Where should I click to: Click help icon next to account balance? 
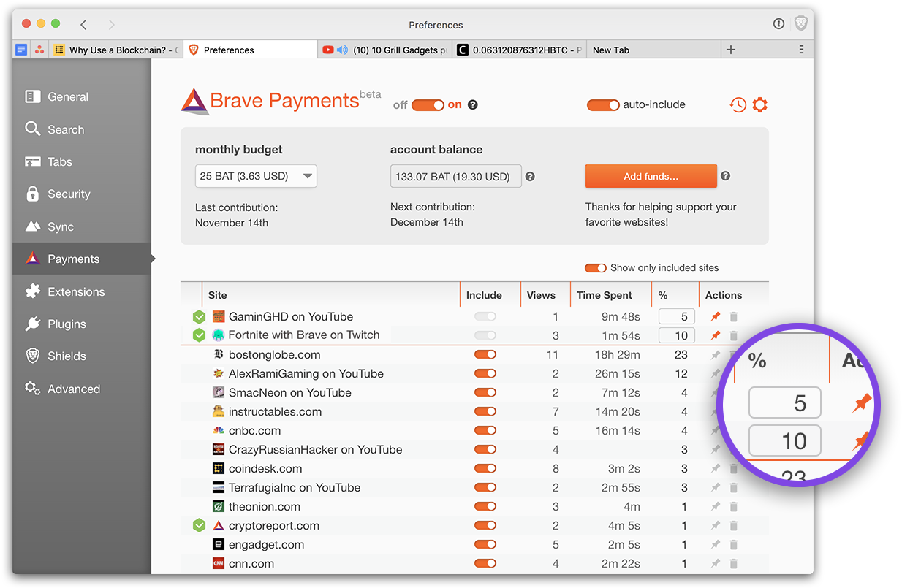click(530, 176)
